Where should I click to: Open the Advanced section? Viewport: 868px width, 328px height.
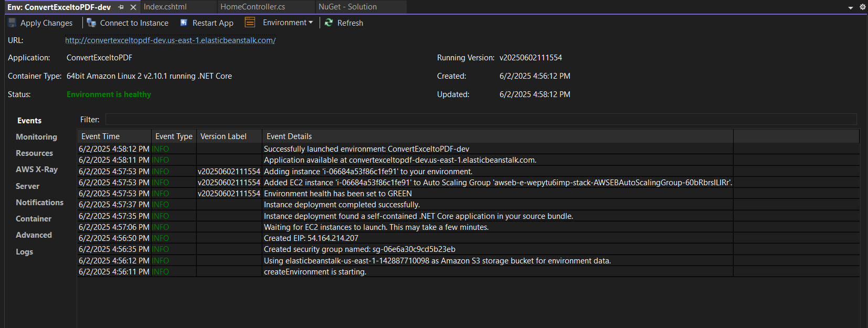pos(34,235)
